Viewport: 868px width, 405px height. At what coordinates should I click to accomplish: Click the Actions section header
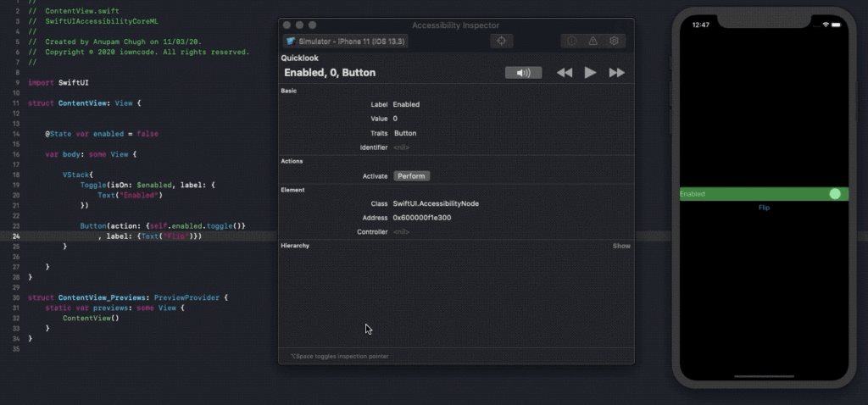pyautogui.click(x=292, y=161)
